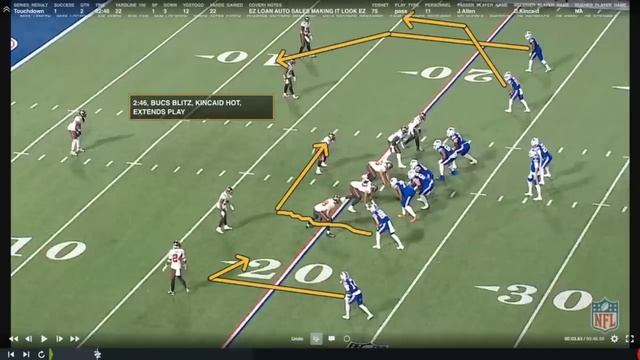Click the EZ LOAN AUTO SALES cover note
Viewport: 640px width, 360px height.
point(307,11)
